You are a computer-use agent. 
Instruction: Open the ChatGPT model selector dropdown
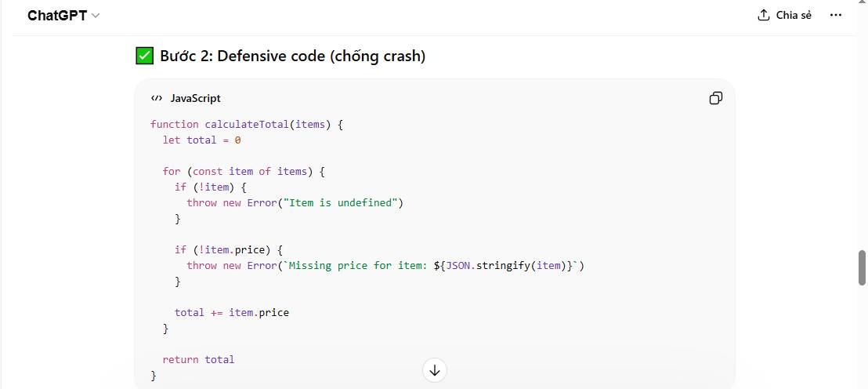click(x=63, y=16)
